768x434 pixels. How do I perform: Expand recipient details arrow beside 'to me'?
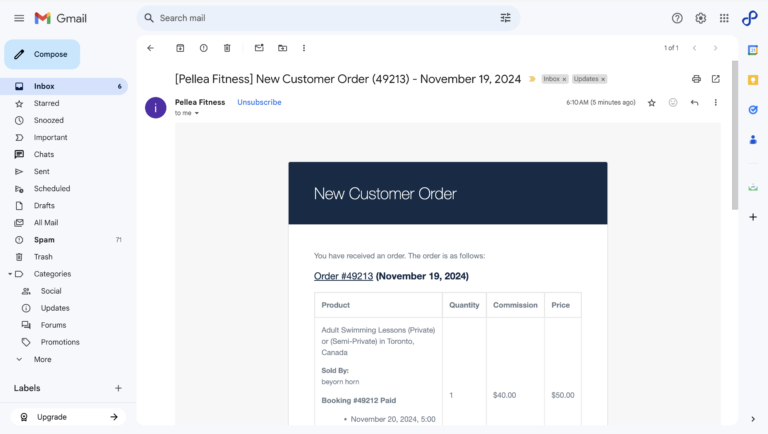(197, 113)
